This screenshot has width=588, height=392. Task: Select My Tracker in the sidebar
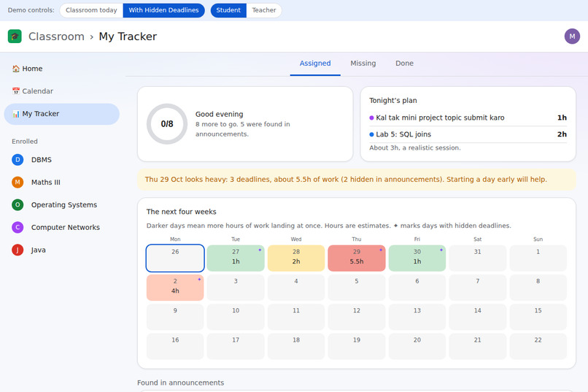click(x=62, y=114)
